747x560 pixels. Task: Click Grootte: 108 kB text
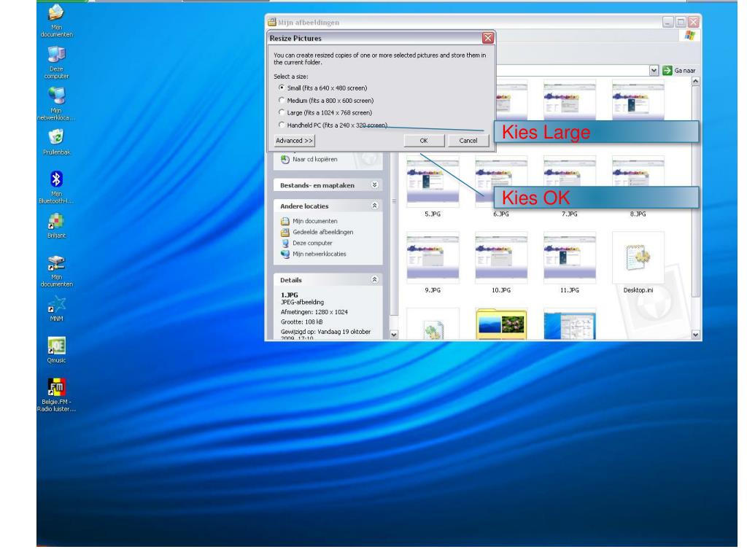pos(301,322)
